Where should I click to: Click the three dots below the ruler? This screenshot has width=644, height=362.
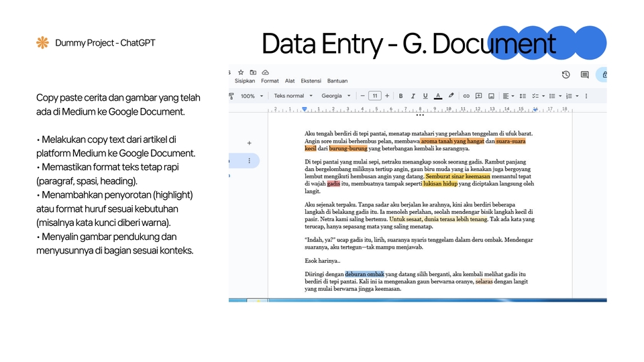pyautogui.click(x=420, y=115)
